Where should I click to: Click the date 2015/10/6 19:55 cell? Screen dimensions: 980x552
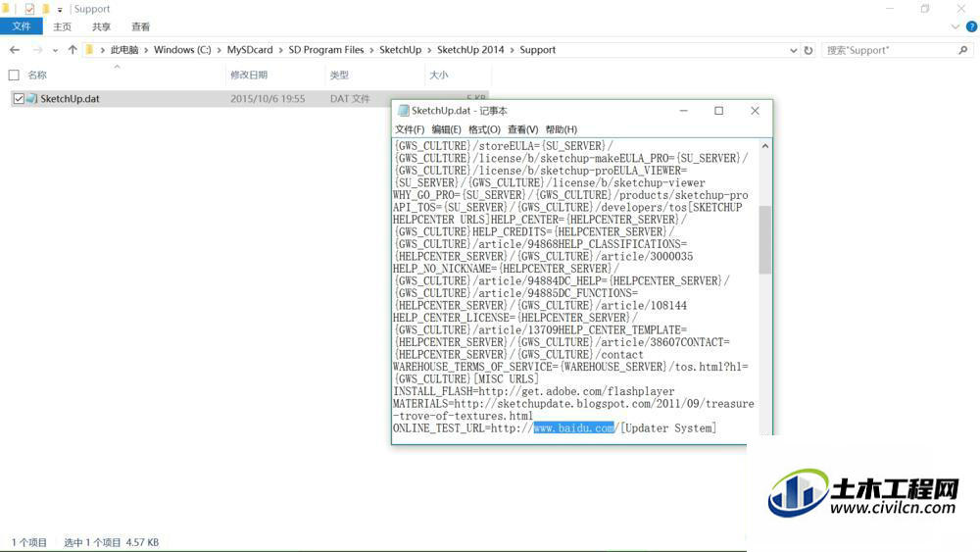pyautogui.click(x=268, y=99)
